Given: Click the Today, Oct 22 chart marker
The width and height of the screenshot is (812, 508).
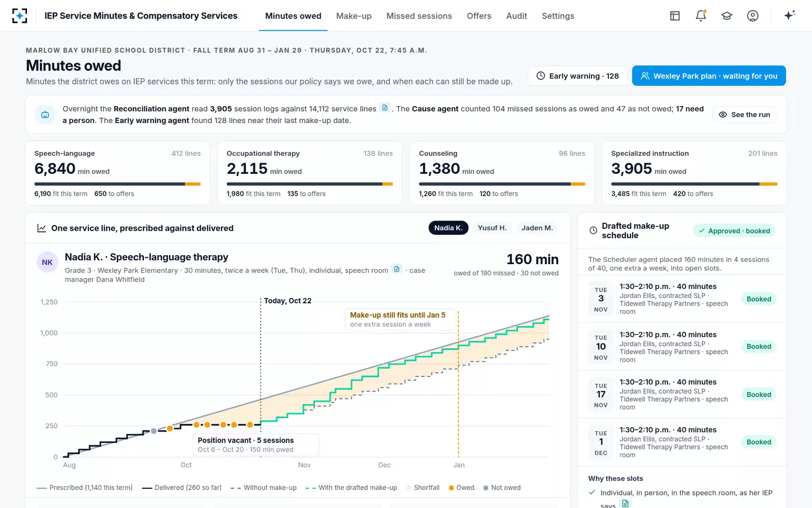Looking at the screenshot, I should pyautogui.click(x=288, y=301).
